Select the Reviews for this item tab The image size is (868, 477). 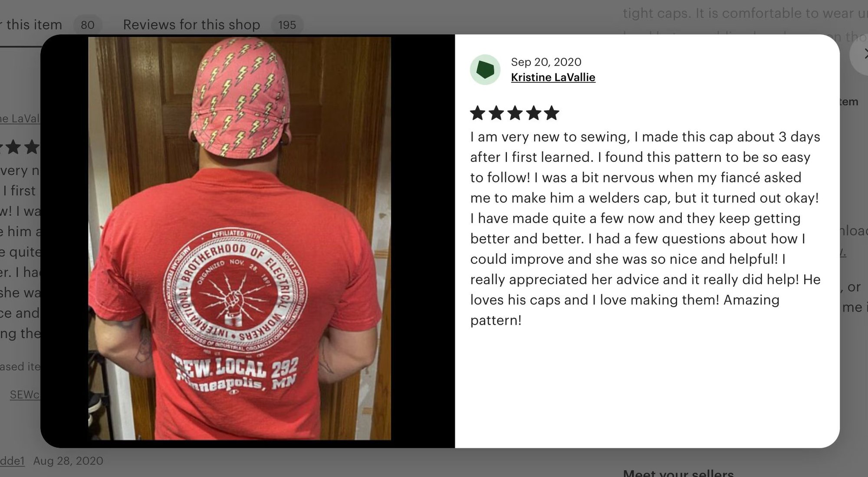[x=31, y=25]
